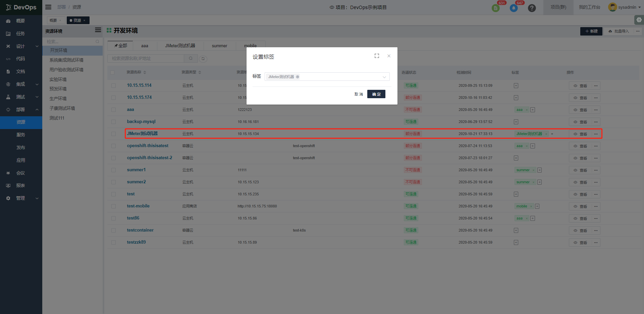Add a tag to 10.15.15.114 row
Viewport: 644px width, 314px height.
click(516, 86)
